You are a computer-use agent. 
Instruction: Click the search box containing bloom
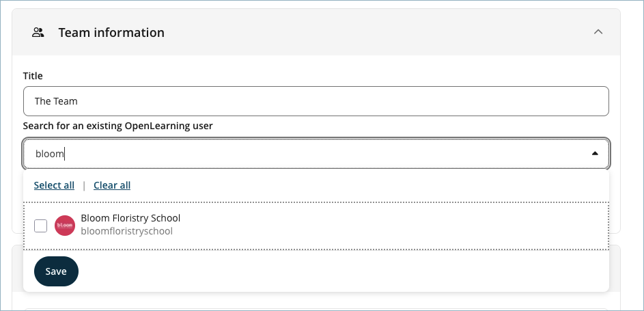point(300,154)
